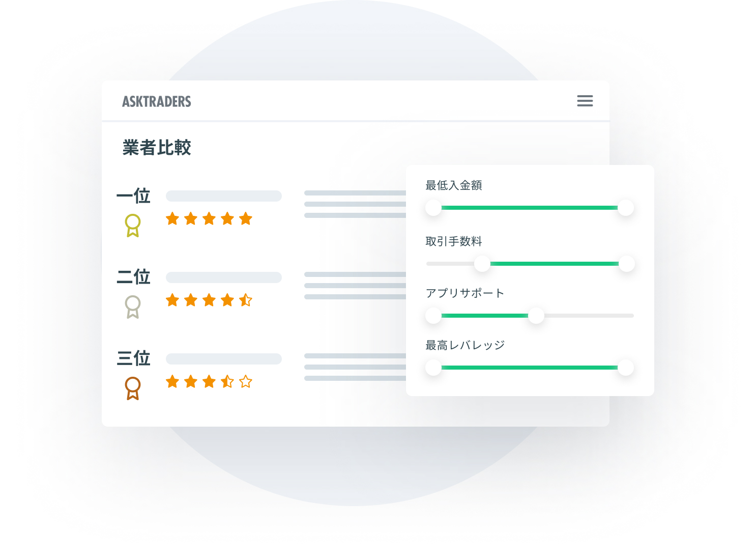Click the 業者比較 heading
This screenshot has height=559, width=756.
click(x=157, y=148)
